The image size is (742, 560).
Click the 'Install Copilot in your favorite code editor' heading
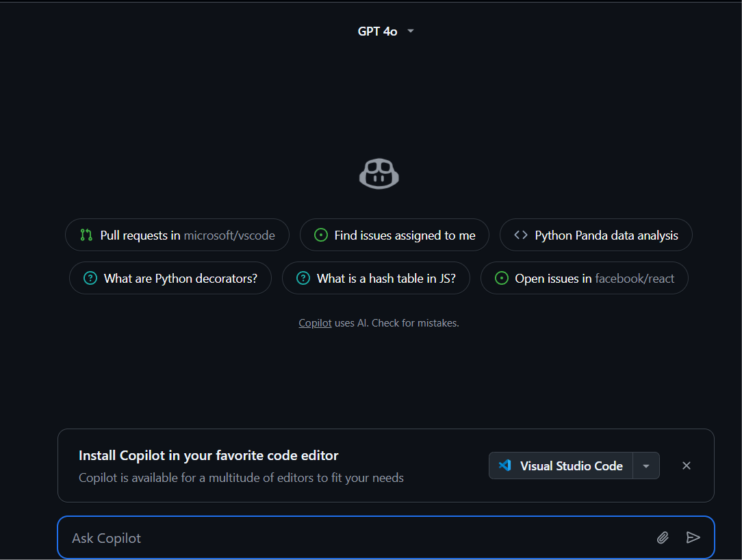[x=209, y=455]
